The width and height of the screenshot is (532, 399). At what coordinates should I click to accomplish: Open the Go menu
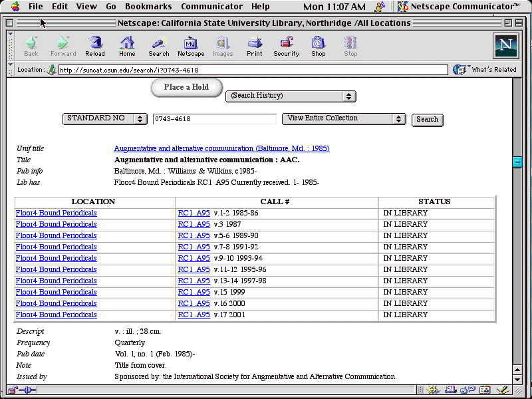coord(111,6)
